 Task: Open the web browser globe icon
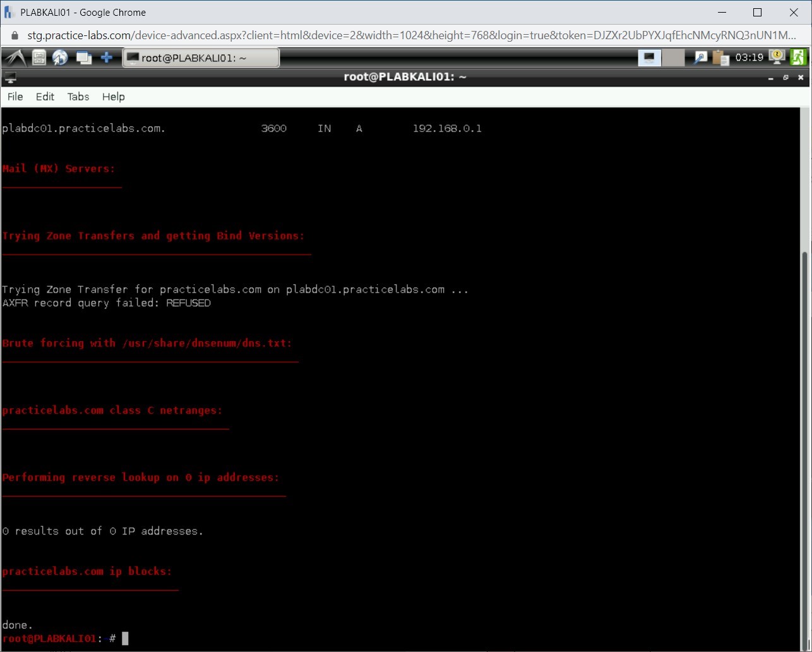pyautogui.click(x=60, y=58)
